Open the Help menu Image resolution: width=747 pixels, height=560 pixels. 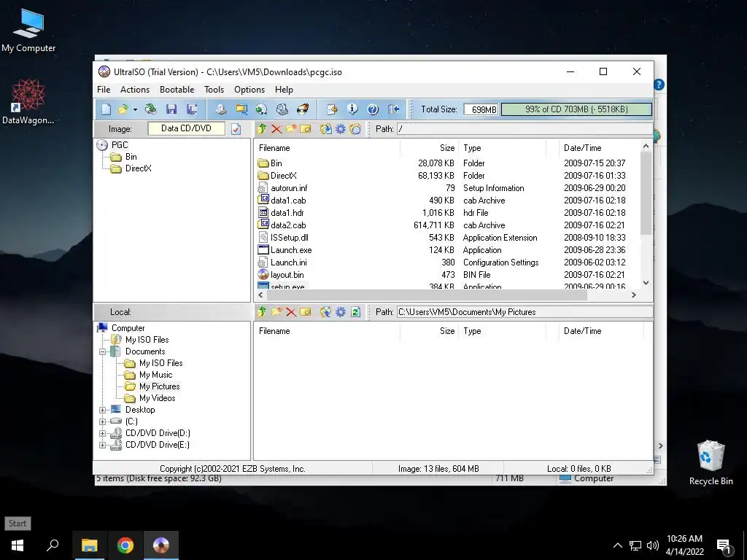(284, 90)
